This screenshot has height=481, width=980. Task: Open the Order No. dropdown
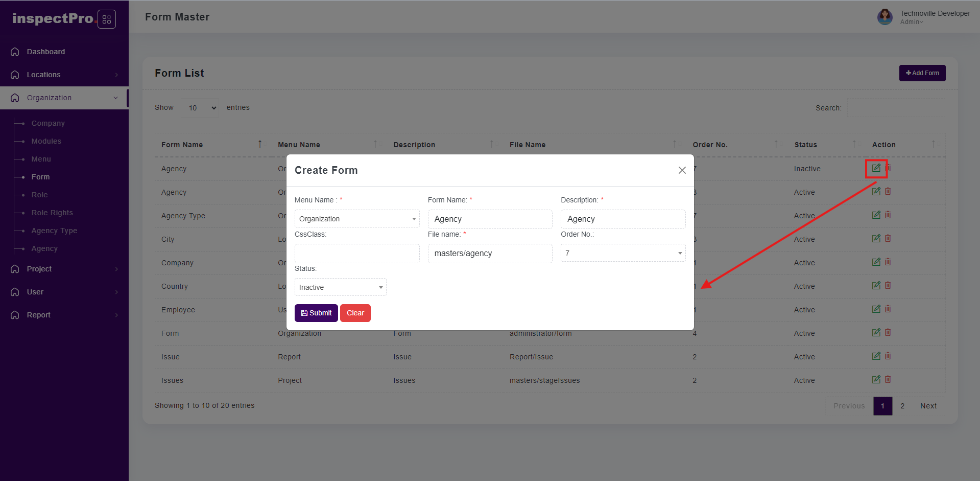[x=623, y=253]
